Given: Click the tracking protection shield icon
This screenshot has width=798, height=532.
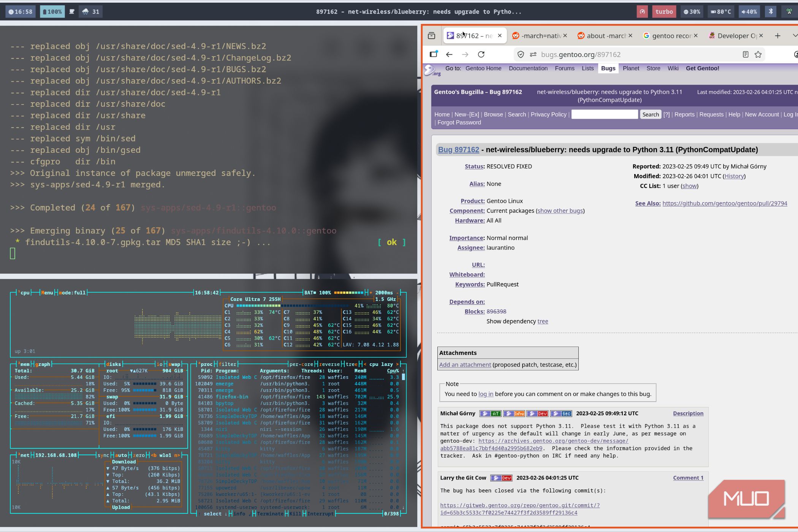Looking at the screenshot, I should [x=521, y=55].
